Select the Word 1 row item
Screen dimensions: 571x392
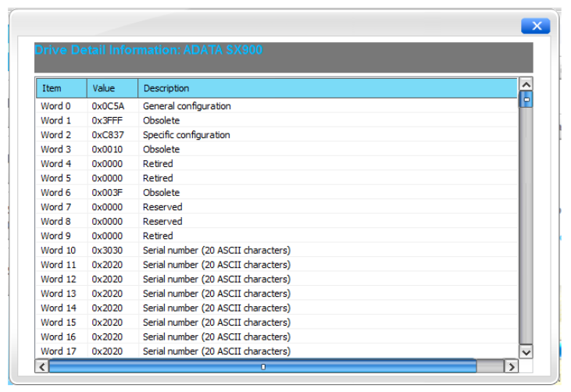coord(55,120)
